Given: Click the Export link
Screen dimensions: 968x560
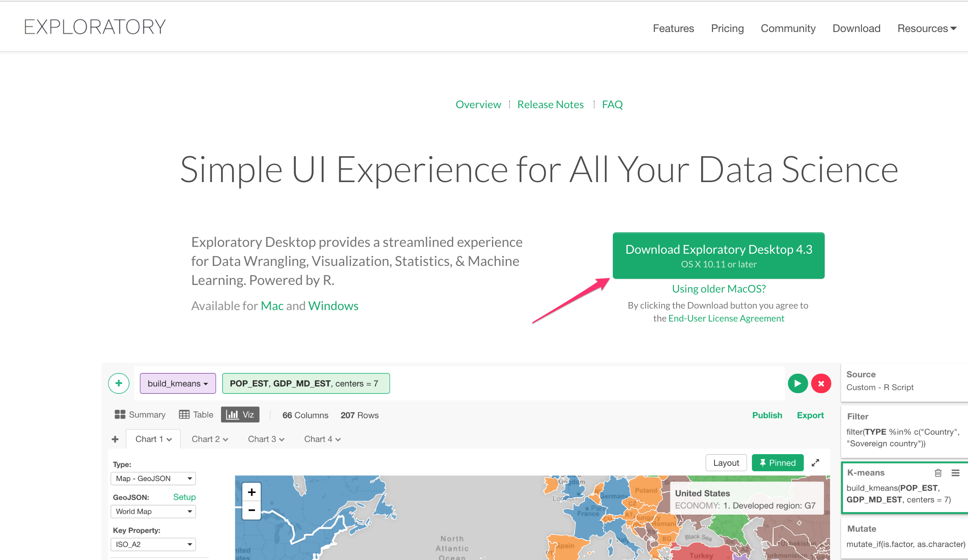Looking at the screenshot, I should click(810, 415).
